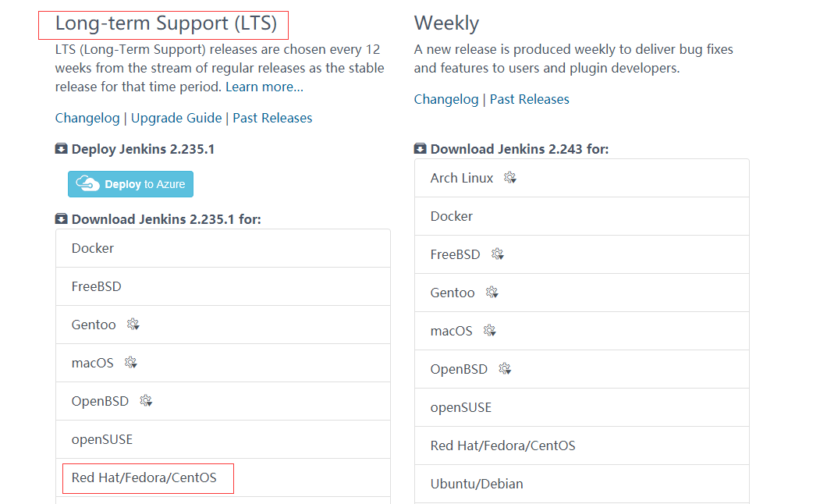This screenshot has width=827, height=504.
Task: Choose openSUSE in the Jenkins 2.235.1 list
Action: [x=223, y=439]
